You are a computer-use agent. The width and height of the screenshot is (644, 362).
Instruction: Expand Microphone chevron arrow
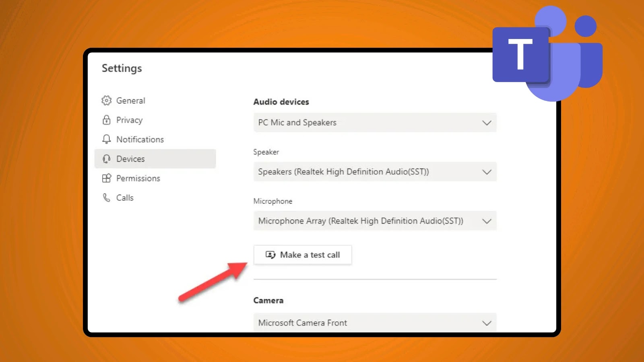[487, 221]
